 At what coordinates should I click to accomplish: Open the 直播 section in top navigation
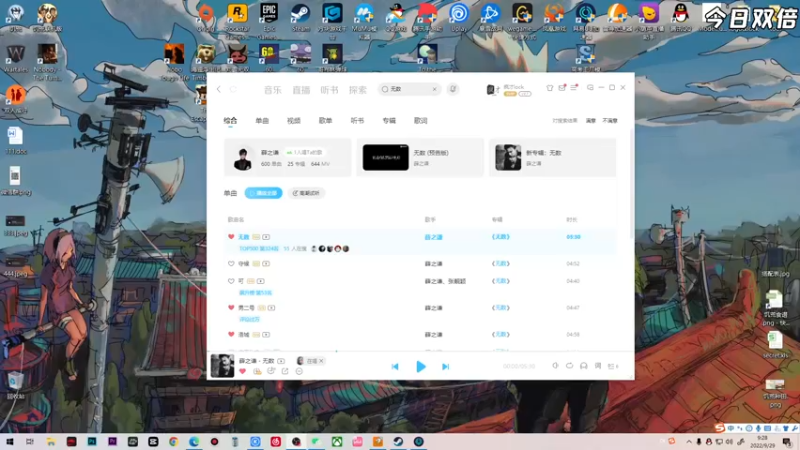(301, 90)
